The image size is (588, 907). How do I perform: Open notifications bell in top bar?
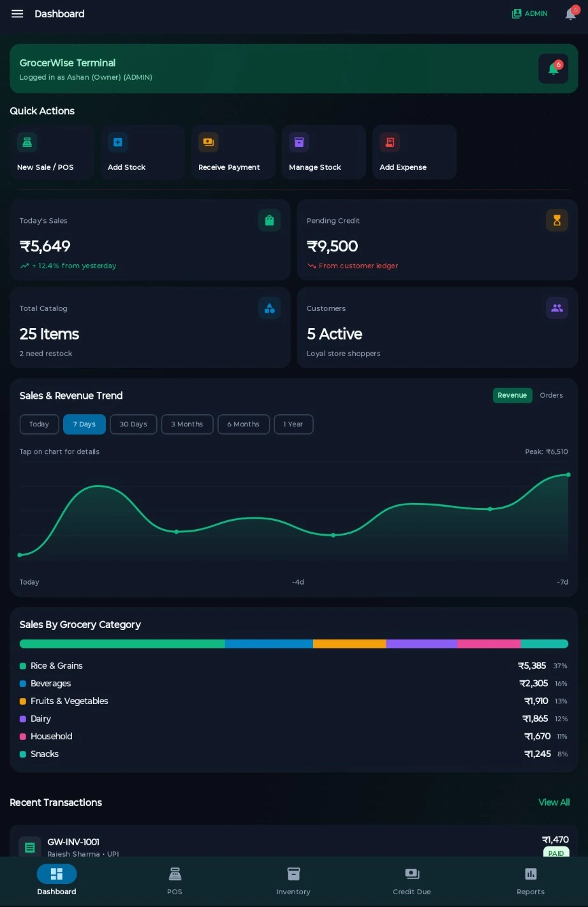(x=571, y=13)
